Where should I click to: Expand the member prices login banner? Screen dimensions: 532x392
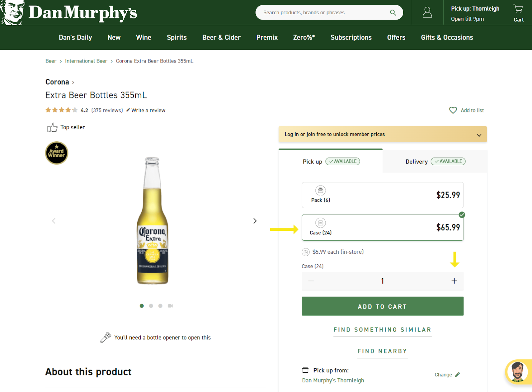[x=382, y=134]
